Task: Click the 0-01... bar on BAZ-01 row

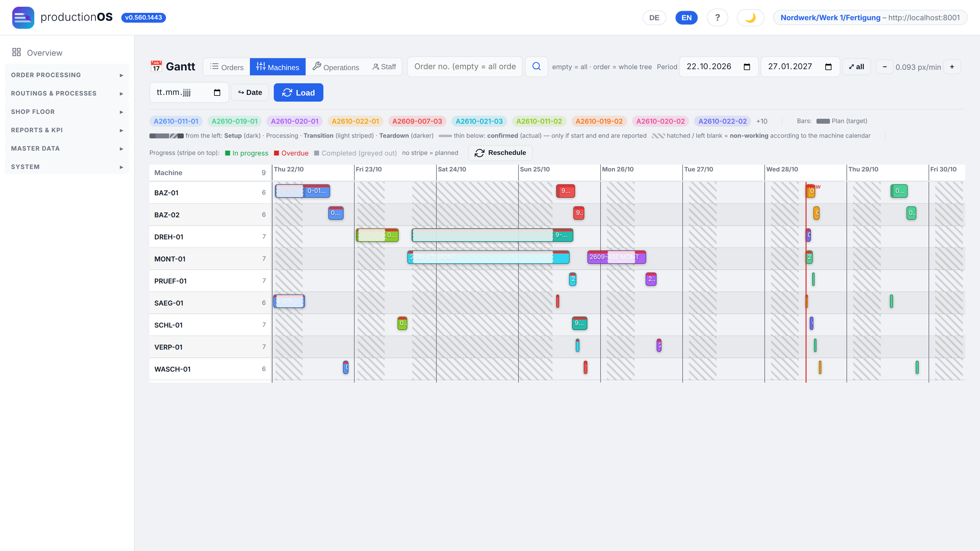Action: click(303, 191)
